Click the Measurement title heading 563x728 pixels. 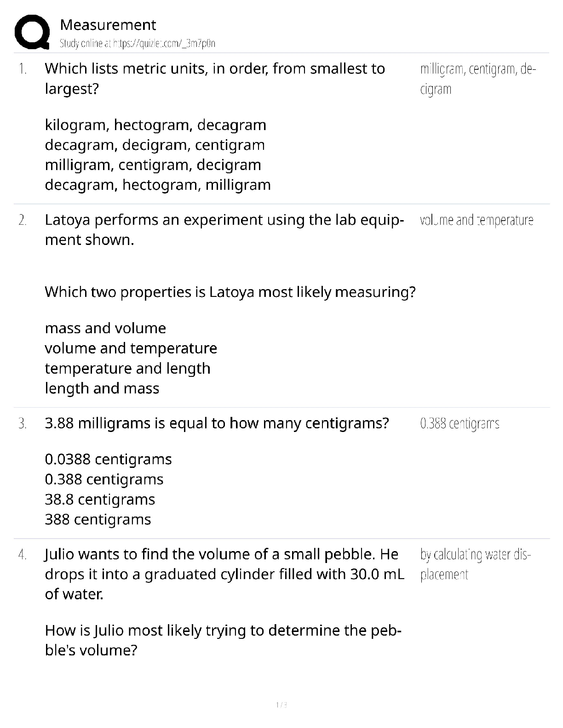tap(108, 25)
